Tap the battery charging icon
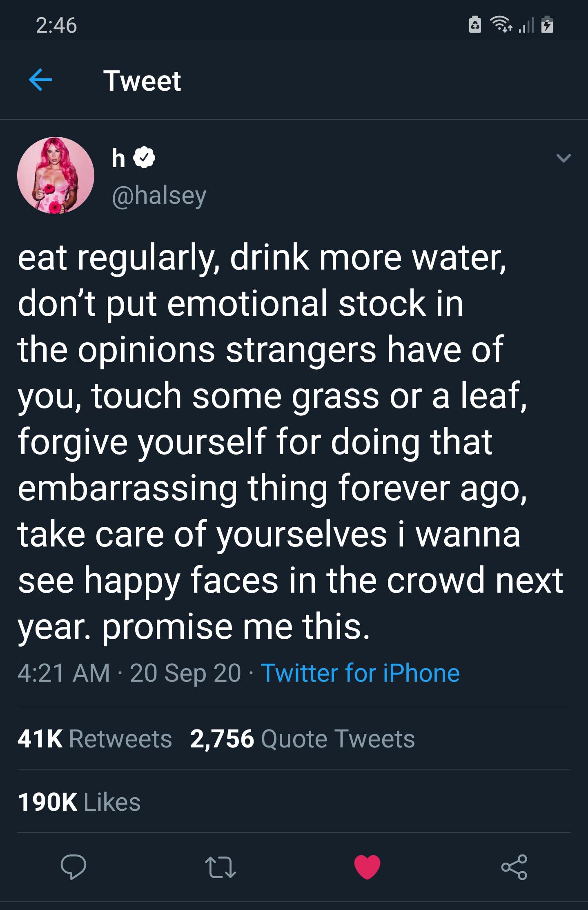Screen dimensions: 588x910 547,25
